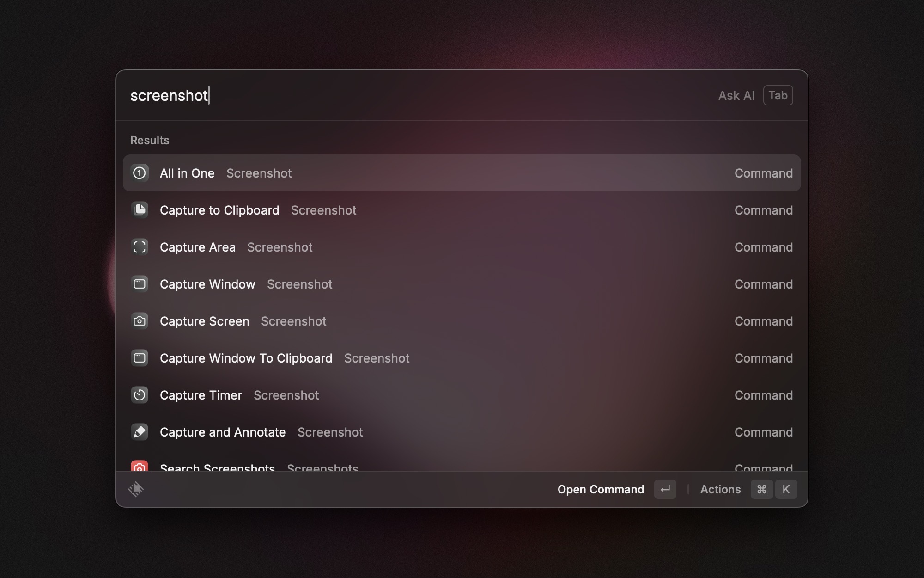Click the Capture Timer clock icon
Viewport: 924px width, 578px height.
click(x=140, y=395)
